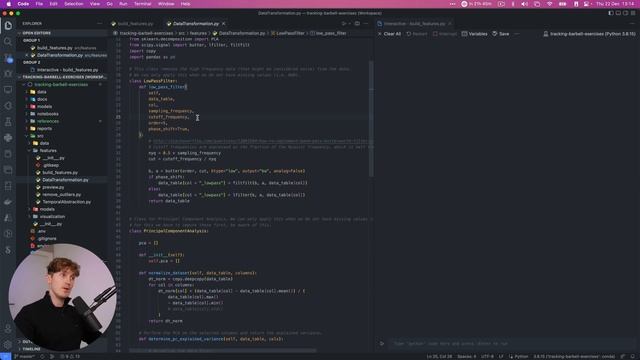Screen dimensions: 640x360
Task: Open the Apple menu
Action: (x=9, y=4)
